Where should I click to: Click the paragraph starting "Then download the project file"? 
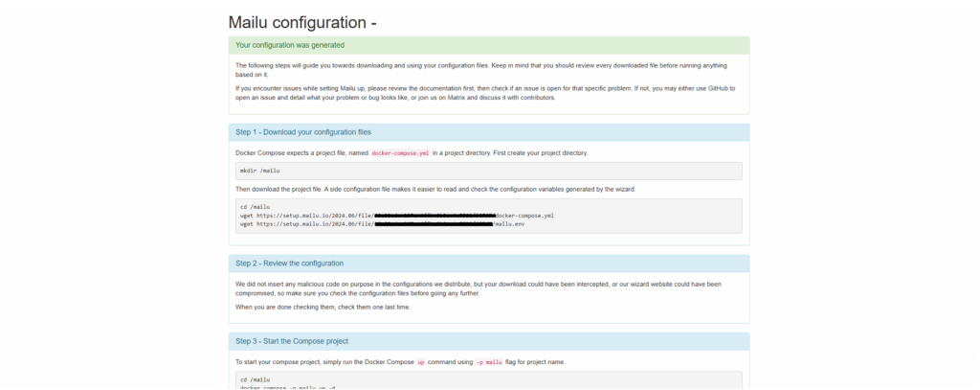pos(435,189)
